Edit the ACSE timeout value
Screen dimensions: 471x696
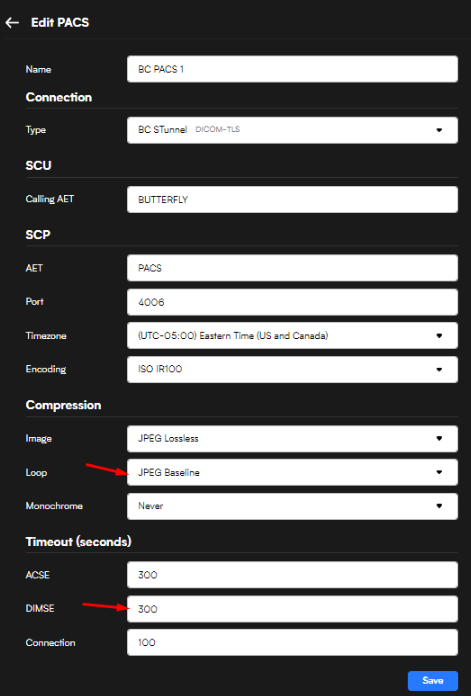pos(292,575)
